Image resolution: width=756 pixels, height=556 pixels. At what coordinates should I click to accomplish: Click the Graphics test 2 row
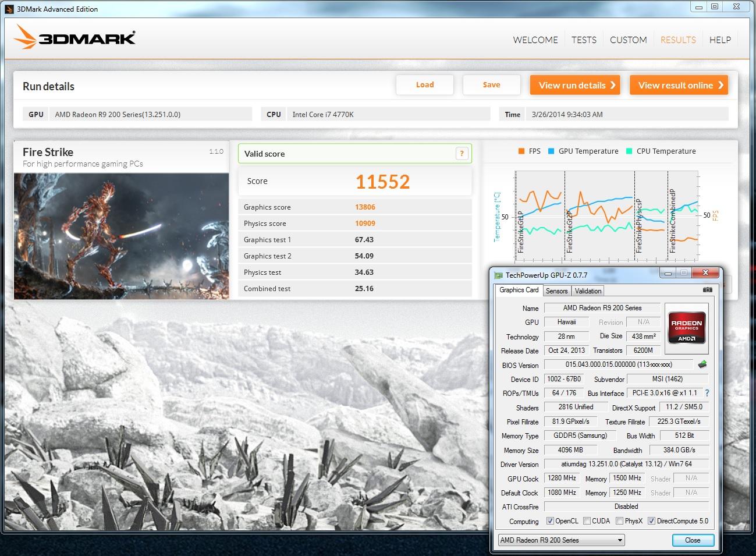[354, 256]
